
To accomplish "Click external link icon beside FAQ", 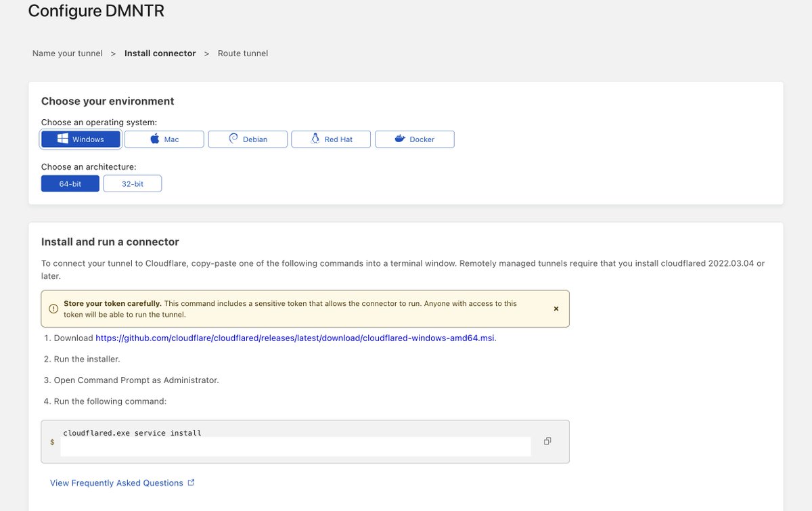I will click(x=191, y=483).
